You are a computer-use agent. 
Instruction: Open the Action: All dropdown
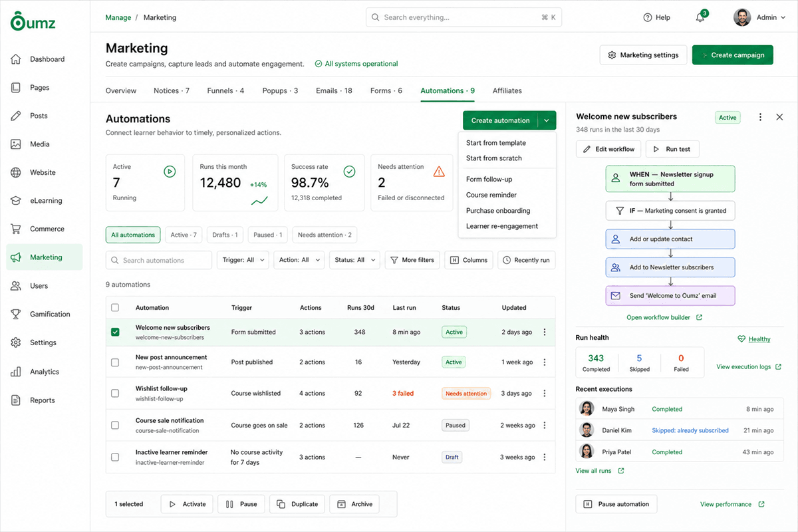(299, 260)
